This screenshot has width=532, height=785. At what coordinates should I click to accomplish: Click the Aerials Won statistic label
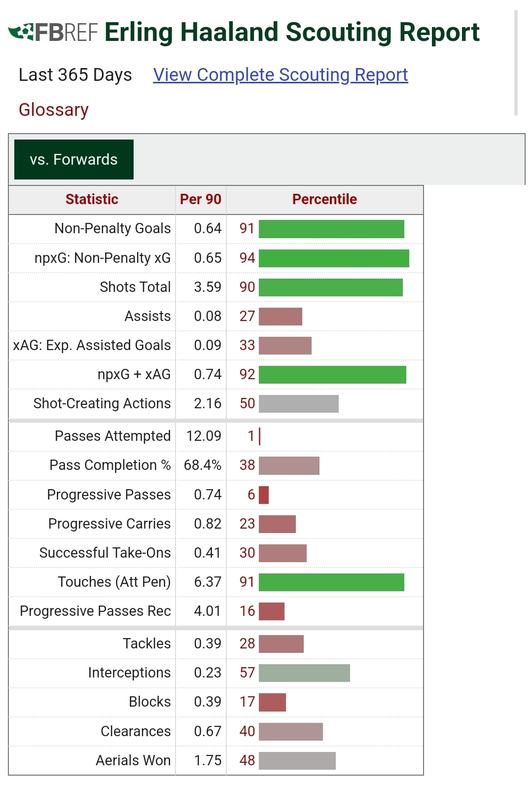(133, 760)
